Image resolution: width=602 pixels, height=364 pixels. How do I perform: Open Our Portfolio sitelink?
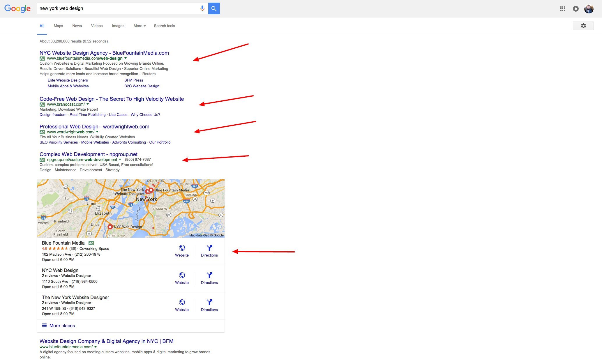coord(160,142)
